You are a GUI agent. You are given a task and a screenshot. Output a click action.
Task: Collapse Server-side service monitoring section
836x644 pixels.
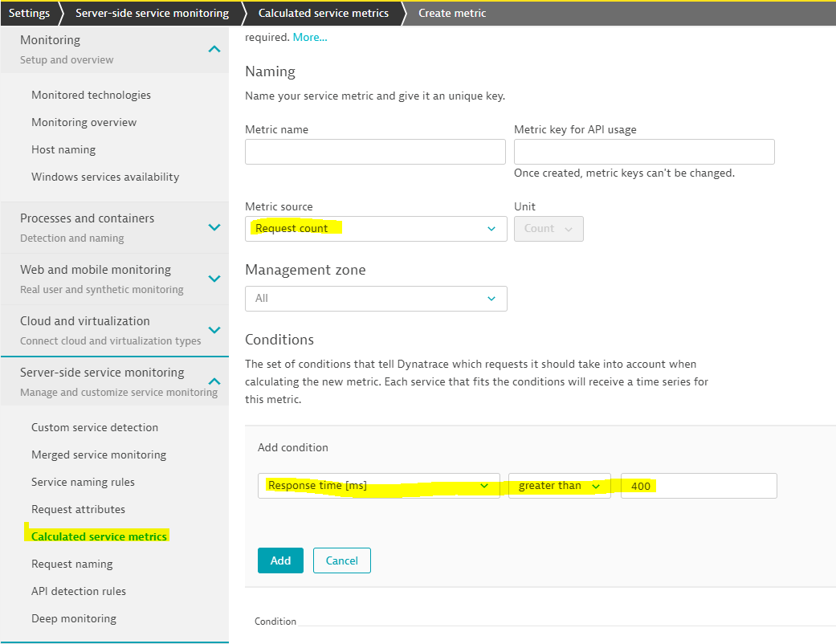point(214,381)
